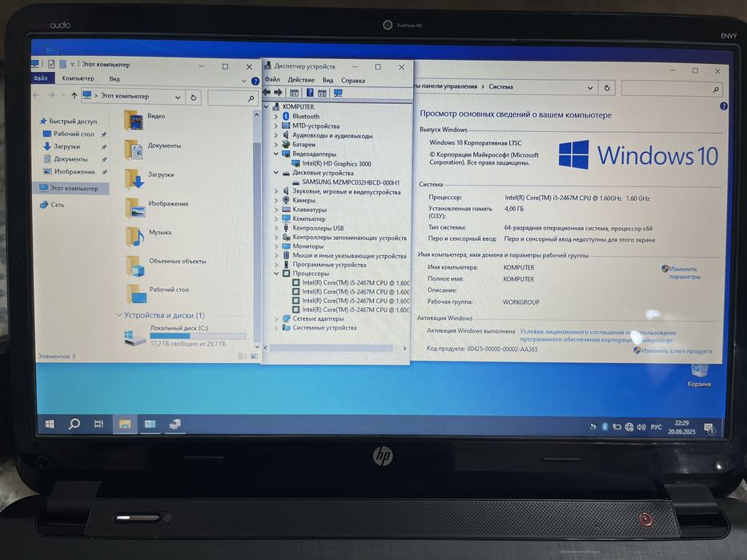Expand the Bluetooth node in Device Manager

(276, 116)
